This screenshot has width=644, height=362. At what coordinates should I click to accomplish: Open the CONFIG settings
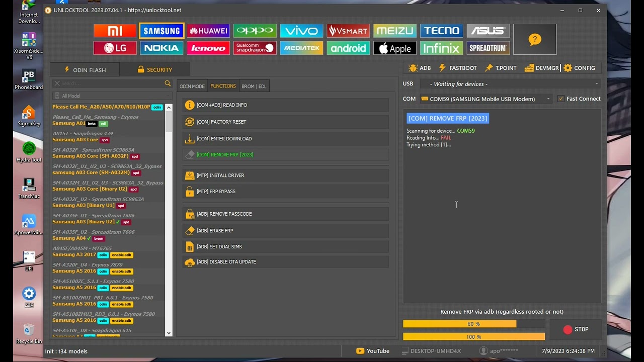[x=579, y=68]
